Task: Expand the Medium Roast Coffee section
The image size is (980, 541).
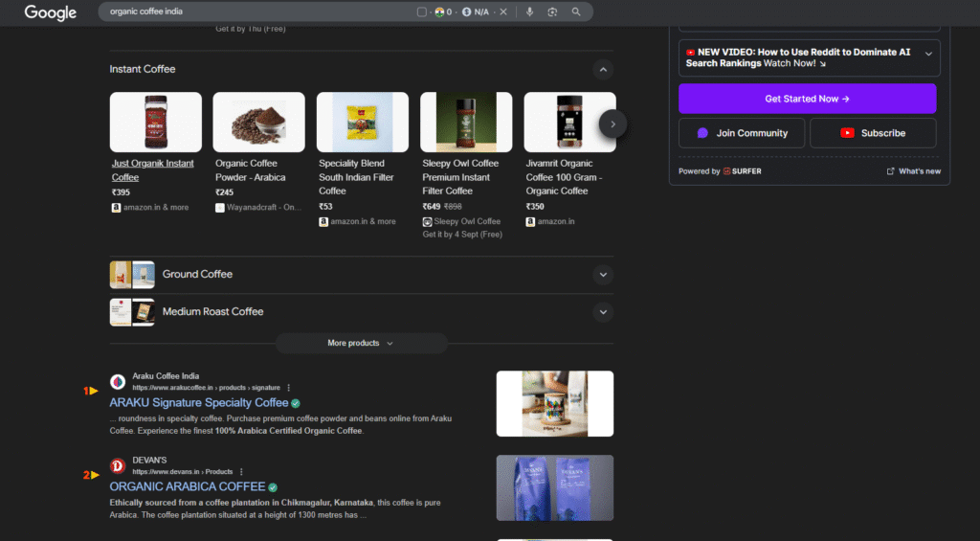Action: tap(603, 312)
